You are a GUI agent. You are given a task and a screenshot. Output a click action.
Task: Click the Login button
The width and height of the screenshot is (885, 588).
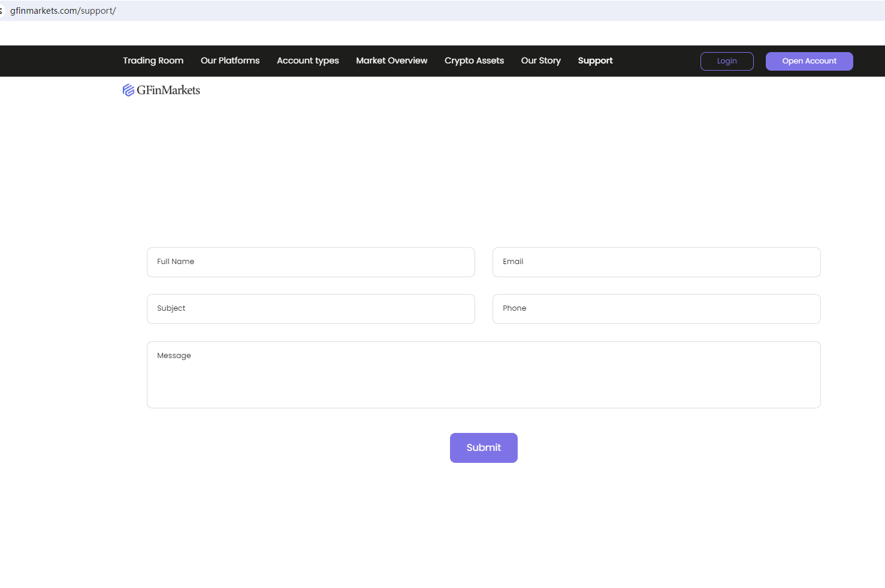[726, 61]
